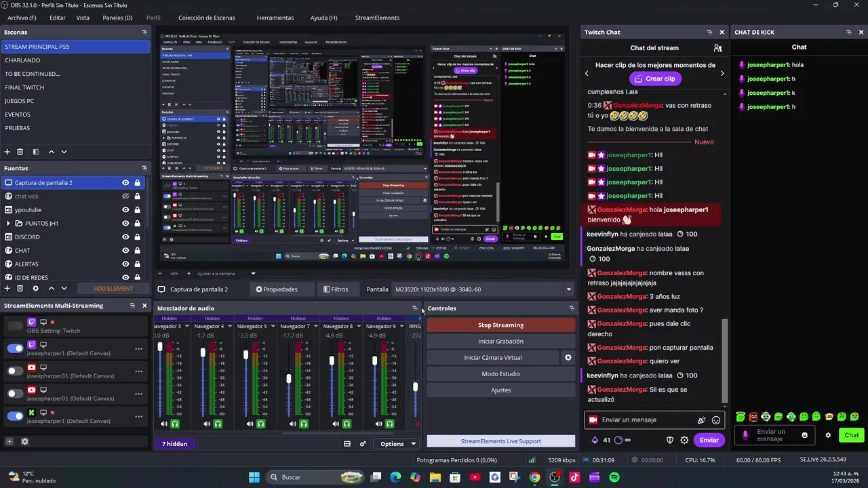Unlock the Captura de pantalla 2 source

[137, 182]
